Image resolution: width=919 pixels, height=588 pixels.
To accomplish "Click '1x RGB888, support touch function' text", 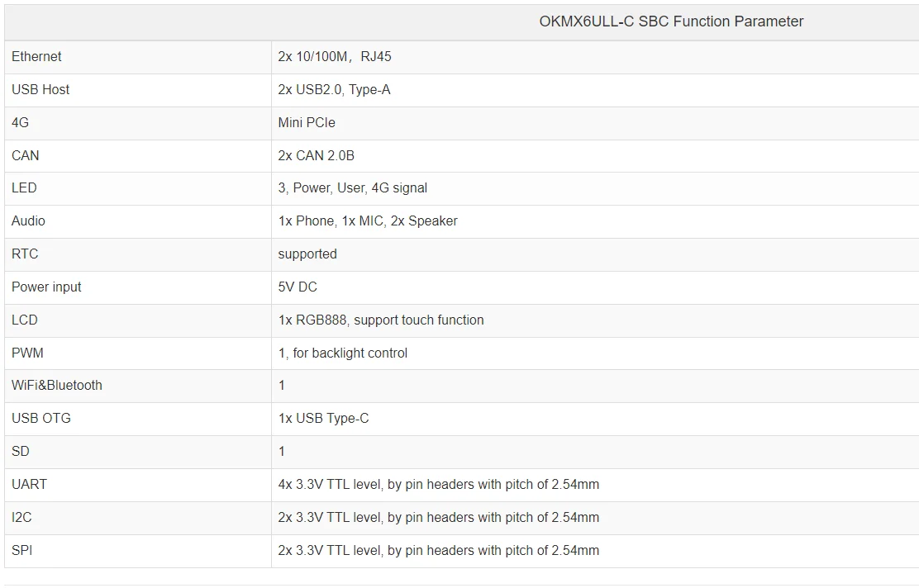I will [x=381, y=320].
